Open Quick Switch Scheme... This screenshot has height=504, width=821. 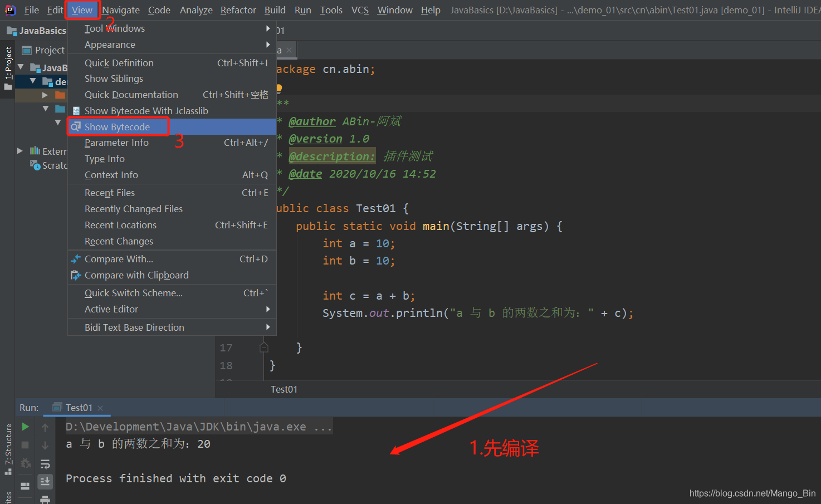tap(172, 293)
